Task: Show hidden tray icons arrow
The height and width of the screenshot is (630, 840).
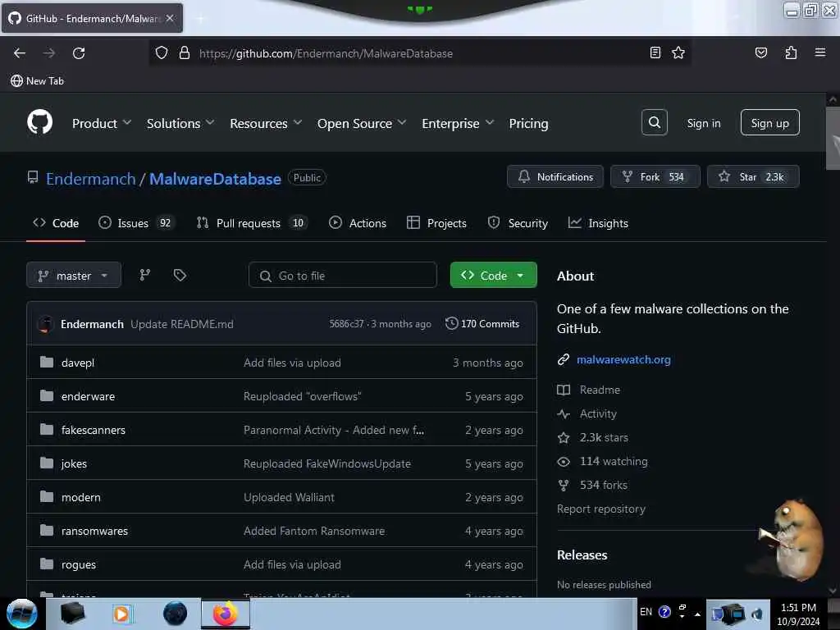Action: (x=697, y=614)
